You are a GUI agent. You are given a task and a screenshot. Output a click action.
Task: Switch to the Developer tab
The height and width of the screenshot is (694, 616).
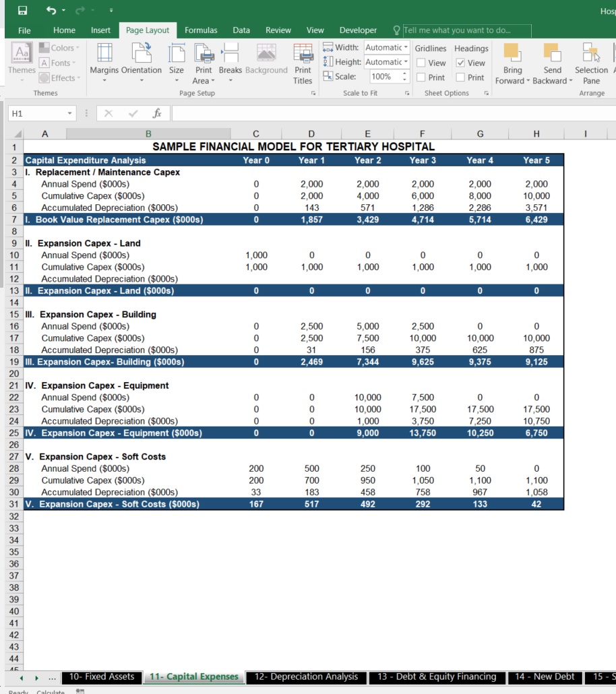click(358, 30)
